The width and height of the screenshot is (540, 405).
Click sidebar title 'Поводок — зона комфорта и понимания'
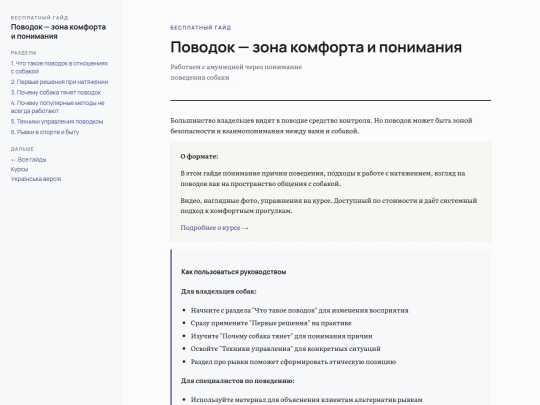[x=58, y=32]
